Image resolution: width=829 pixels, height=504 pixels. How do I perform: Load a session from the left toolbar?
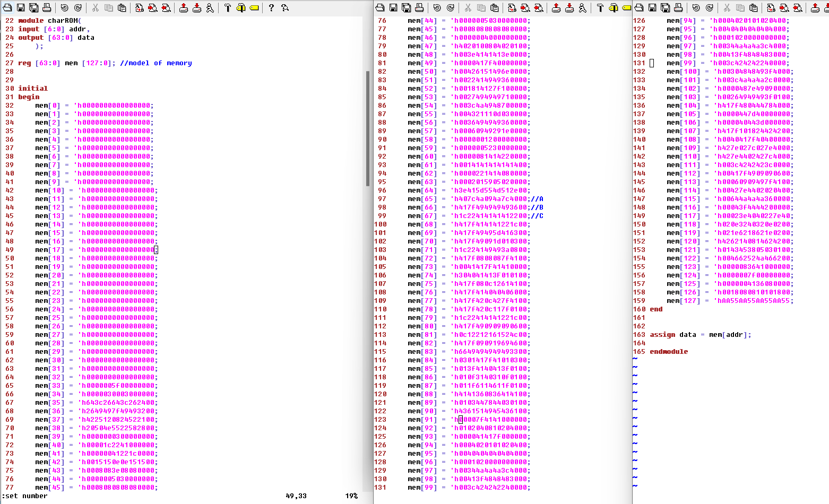pyautogui.click(x=184, y=7)
